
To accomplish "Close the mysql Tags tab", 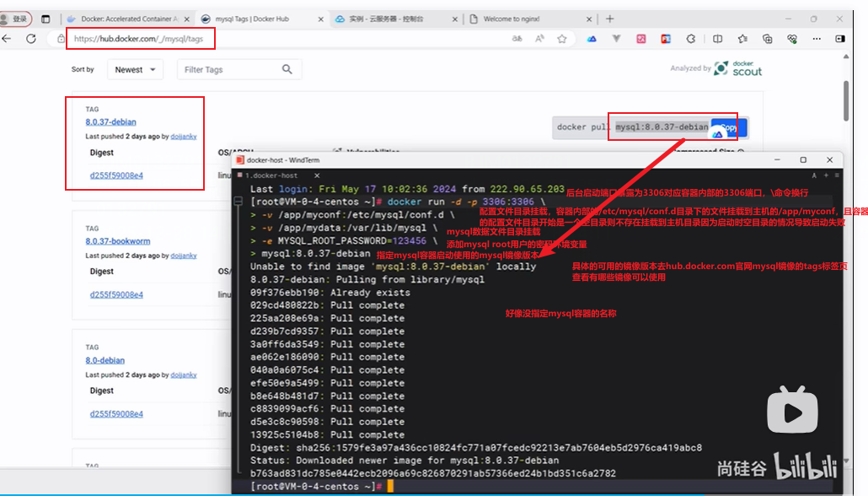I will (x=320, y=19).
